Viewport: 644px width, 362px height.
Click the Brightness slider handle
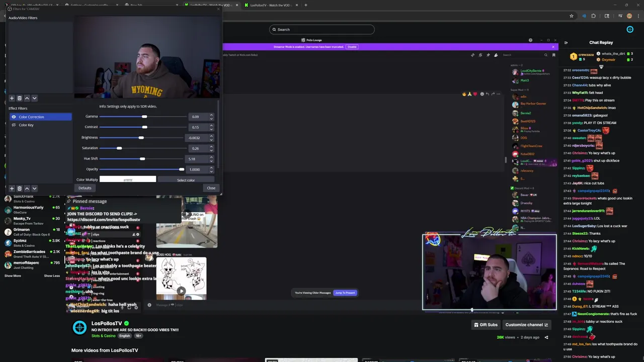[x=141, y=138]
